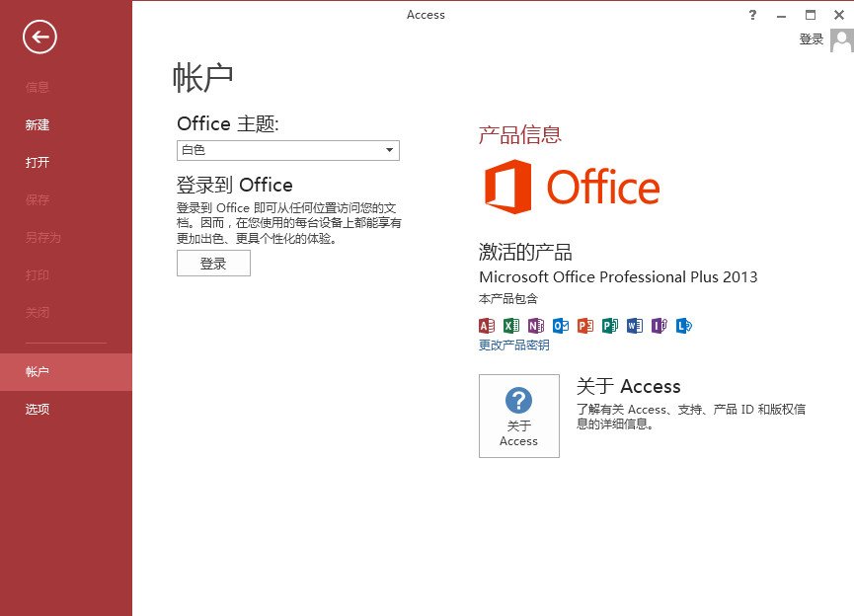Click the Access app icon under included products
The image size is (854, 616).
487,326
